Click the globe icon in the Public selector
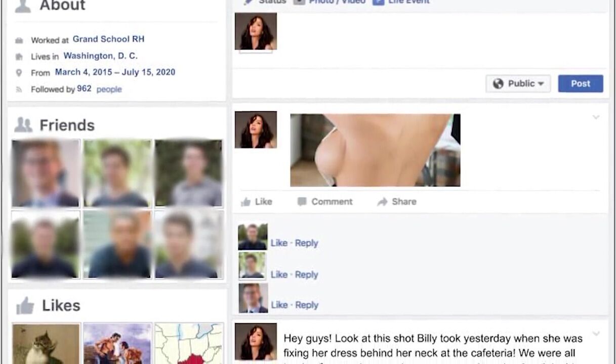The image size is (616, 364). coord(498,84)
